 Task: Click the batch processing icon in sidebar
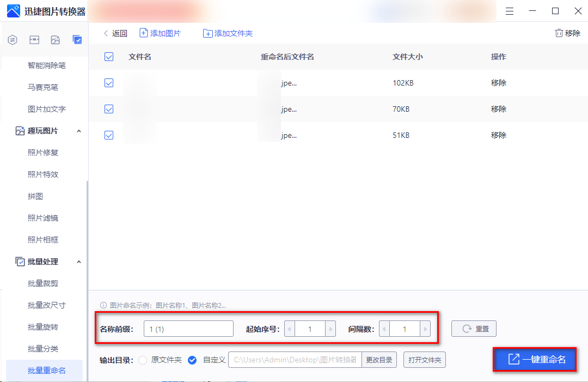[x=77, y=40]
